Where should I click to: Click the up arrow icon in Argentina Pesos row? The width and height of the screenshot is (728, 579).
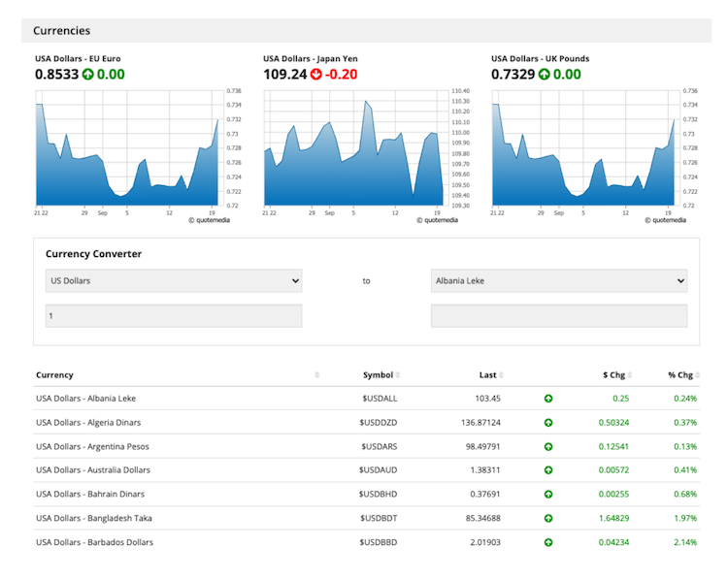tap(548, 446)
